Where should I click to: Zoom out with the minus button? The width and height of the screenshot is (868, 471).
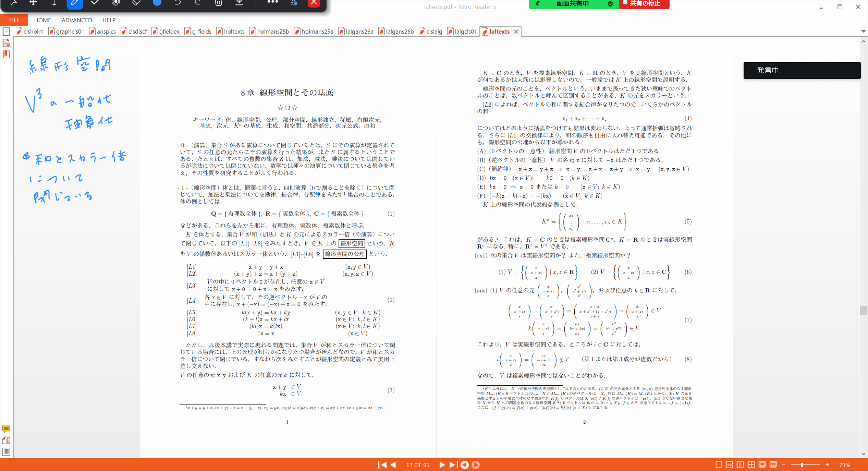[x=783, y=465]
